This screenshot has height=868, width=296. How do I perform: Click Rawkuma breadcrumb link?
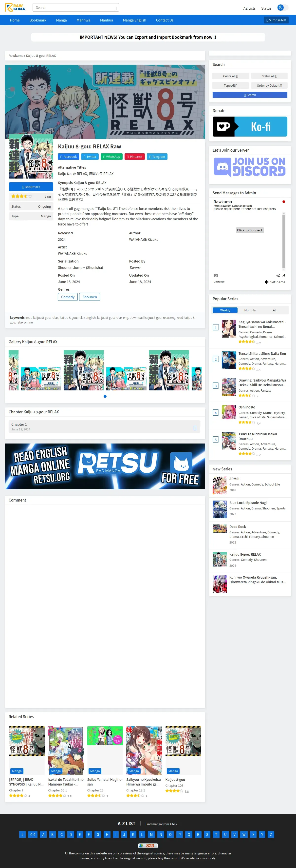point(16,56)
